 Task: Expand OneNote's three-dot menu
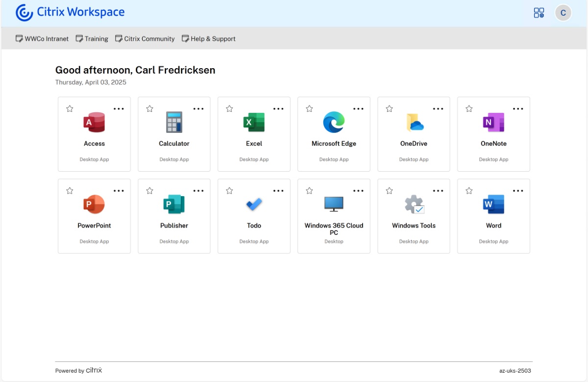click(x=518, y=109)
